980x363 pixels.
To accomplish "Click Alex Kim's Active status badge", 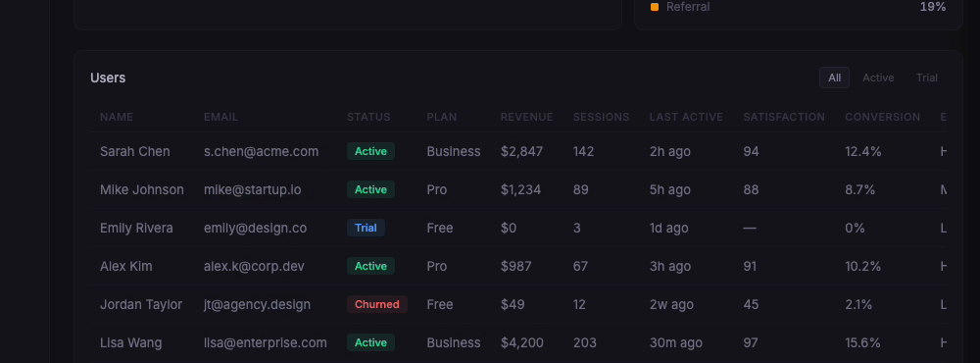I will [370, 266].
